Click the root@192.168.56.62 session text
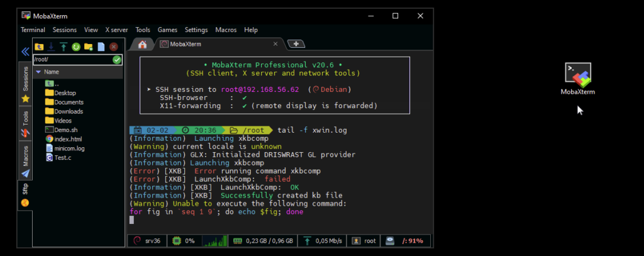This screenshot has height=256, width=644. 260,89
